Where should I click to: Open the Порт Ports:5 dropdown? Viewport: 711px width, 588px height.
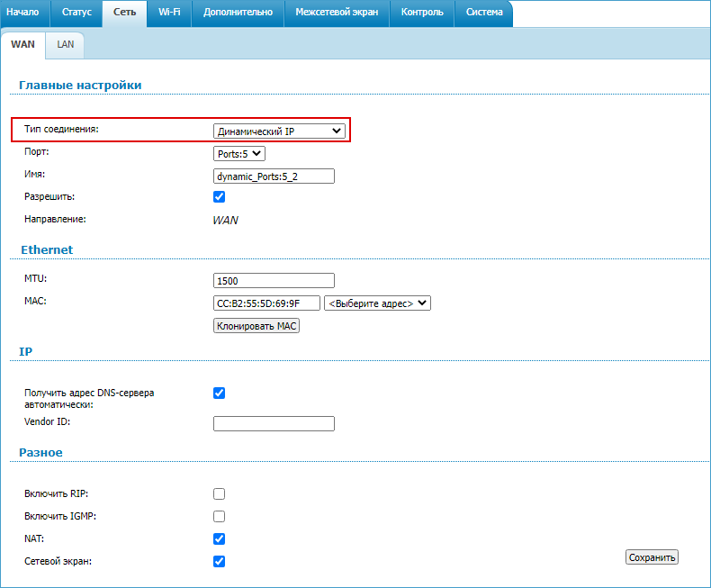coord(239,154)
